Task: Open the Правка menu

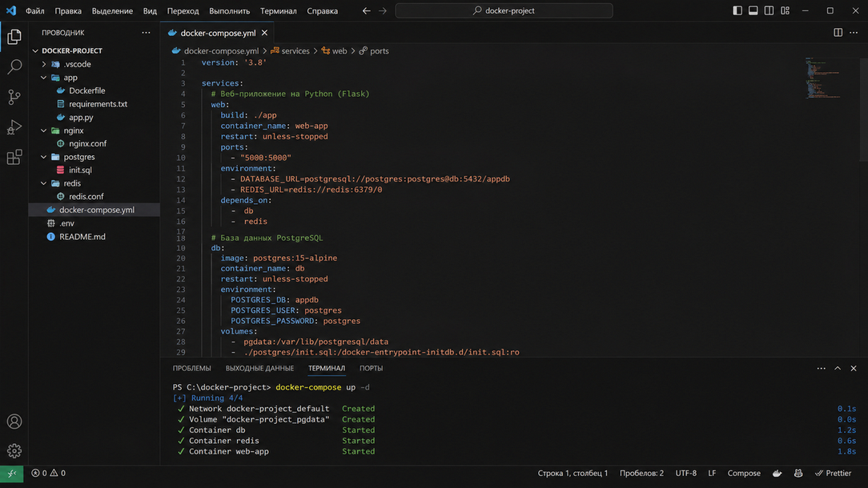Action: click(68, 11)
